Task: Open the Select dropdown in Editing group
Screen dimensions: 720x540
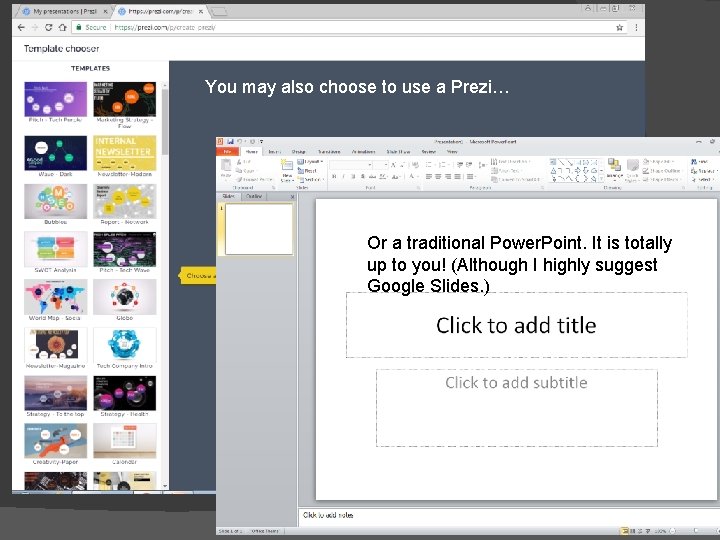Action: click(x=702, y=180)
